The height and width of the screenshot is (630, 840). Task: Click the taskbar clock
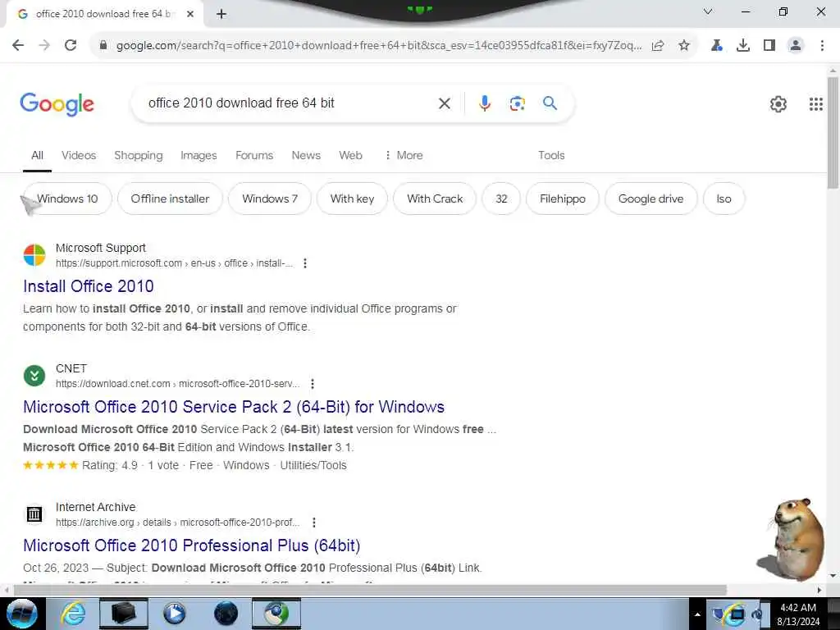tap(797, 614)
